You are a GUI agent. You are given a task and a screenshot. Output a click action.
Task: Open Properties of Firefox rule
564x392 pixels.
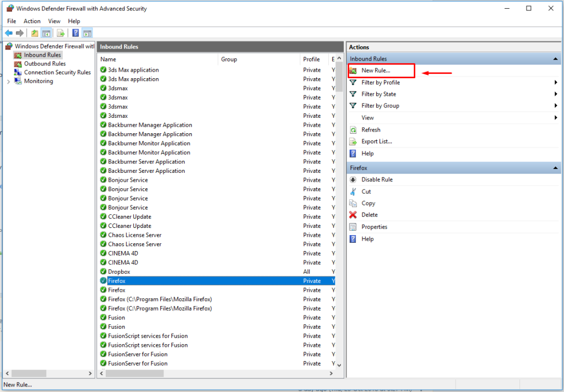pos(374,227)
